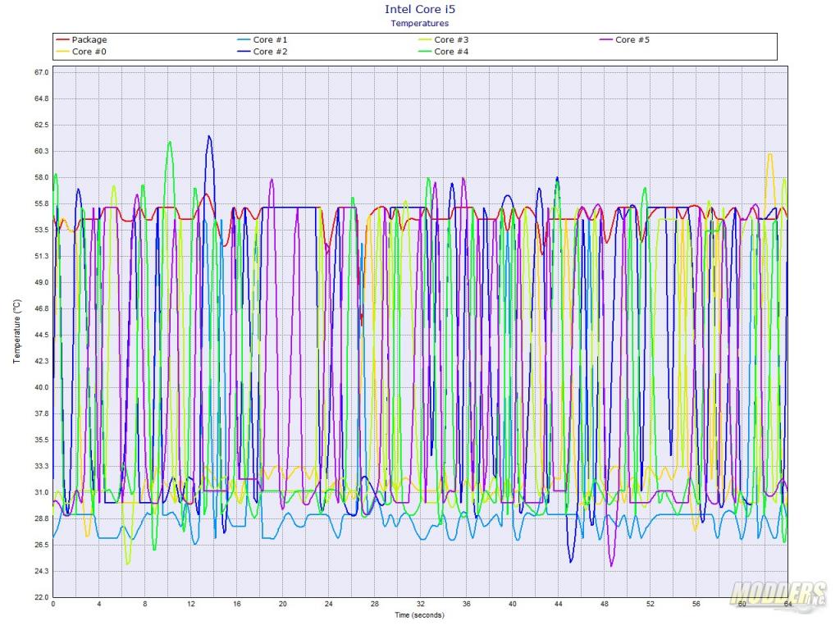
Task: Select the "Package" legend label
Action: click(89, 39)
